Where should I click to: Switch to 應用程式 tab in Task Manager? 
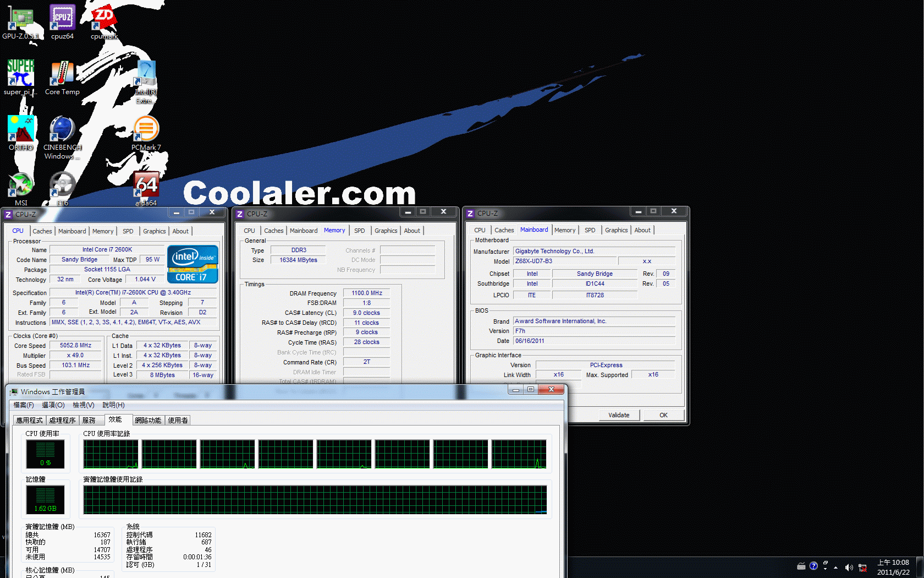(29, 420)
